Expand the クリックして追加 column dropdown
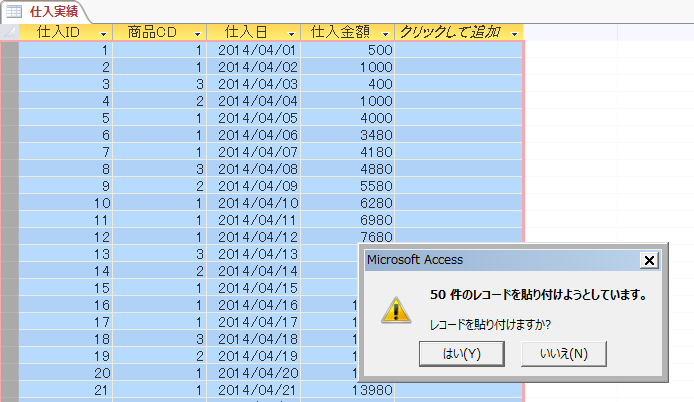Screen dimensions: 694x402 [x=514, y=33]
